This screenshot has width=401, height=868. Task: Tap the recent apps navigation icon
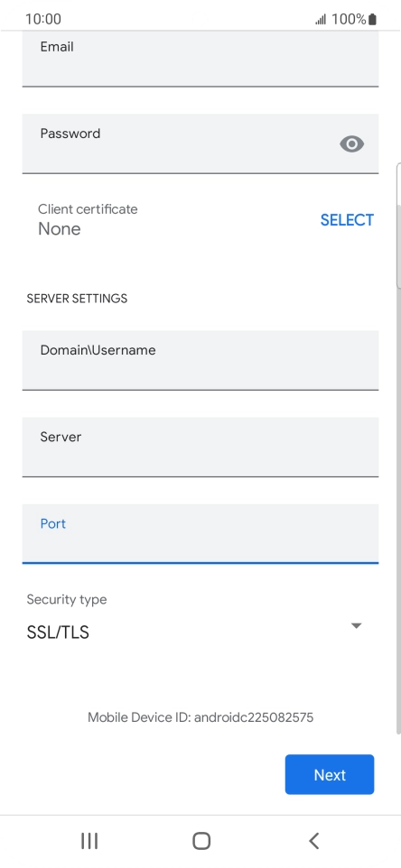click(x=89, y=841)
